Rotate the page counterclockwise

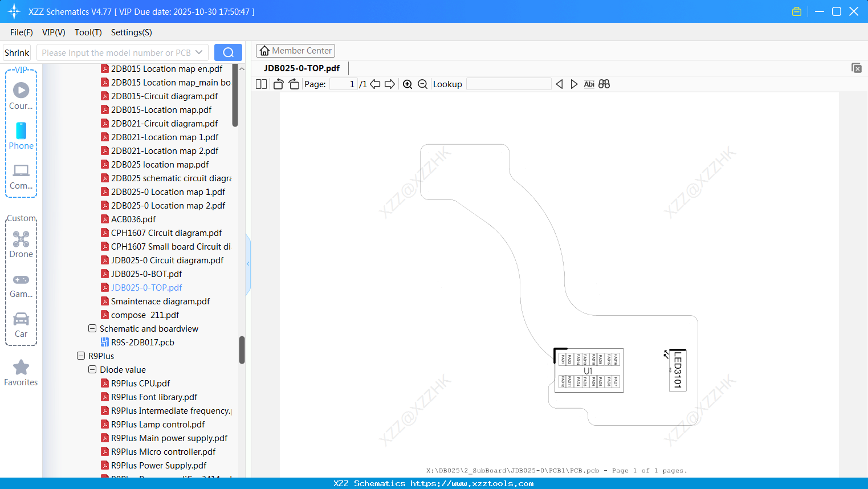[278, 84]
